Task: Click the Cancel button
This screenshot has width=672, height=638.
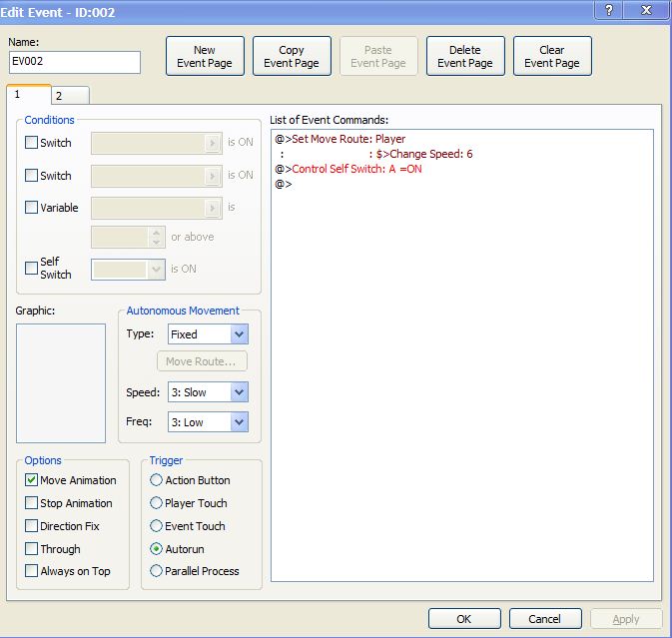Action: 545,619
